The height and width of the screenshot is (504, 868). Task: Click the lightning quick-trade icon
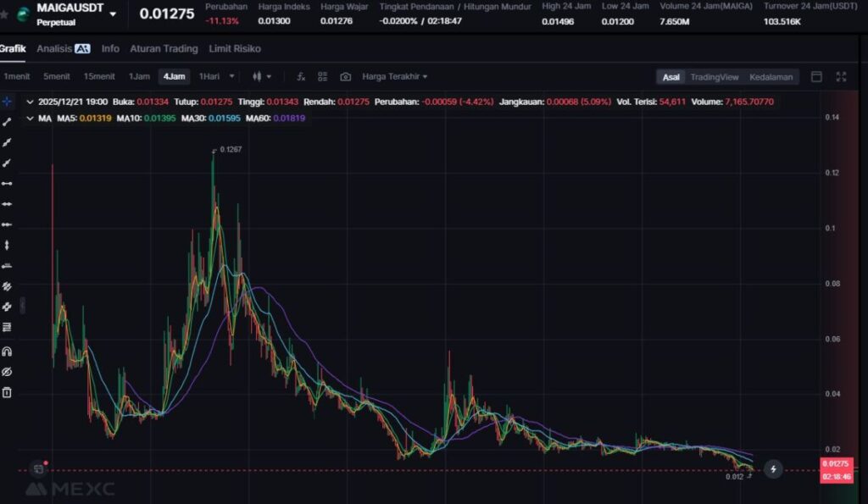(773, 468)
